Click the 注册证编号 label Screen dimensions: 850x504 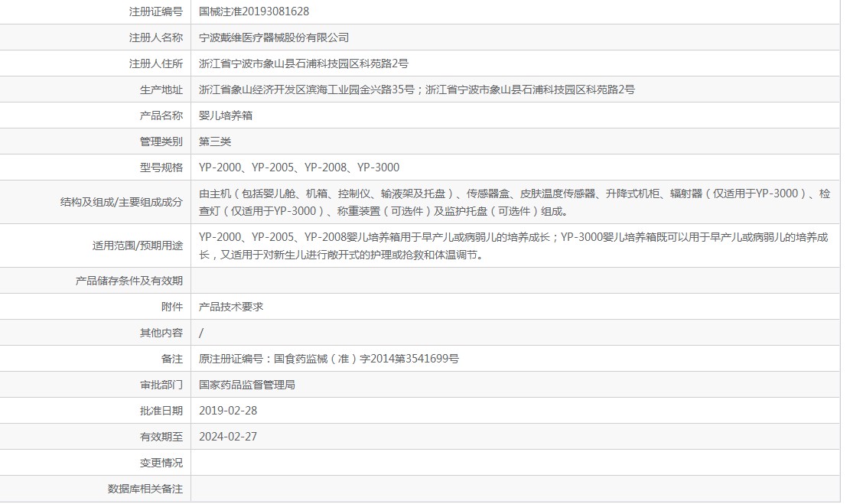[x=155, y=11]
